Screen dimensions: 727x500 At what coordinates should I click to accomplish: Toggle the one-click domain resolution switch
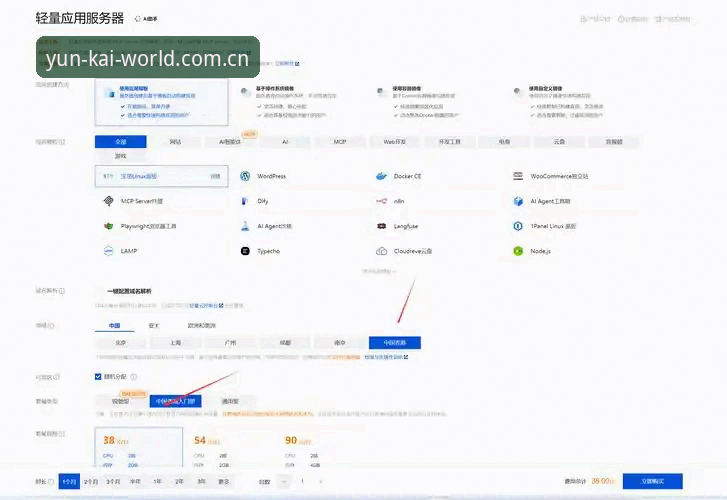pos(99,291)
